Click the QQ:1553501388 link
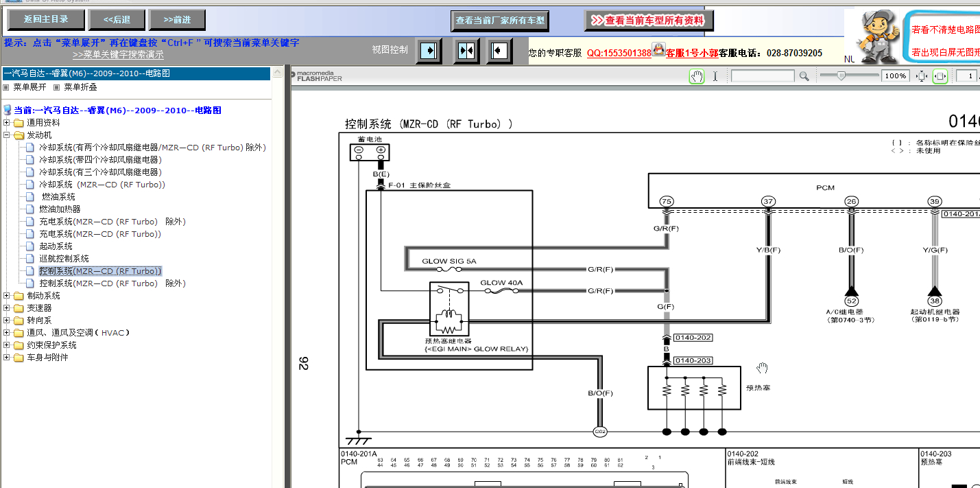The image size is (980, 488). coord(619,53)
